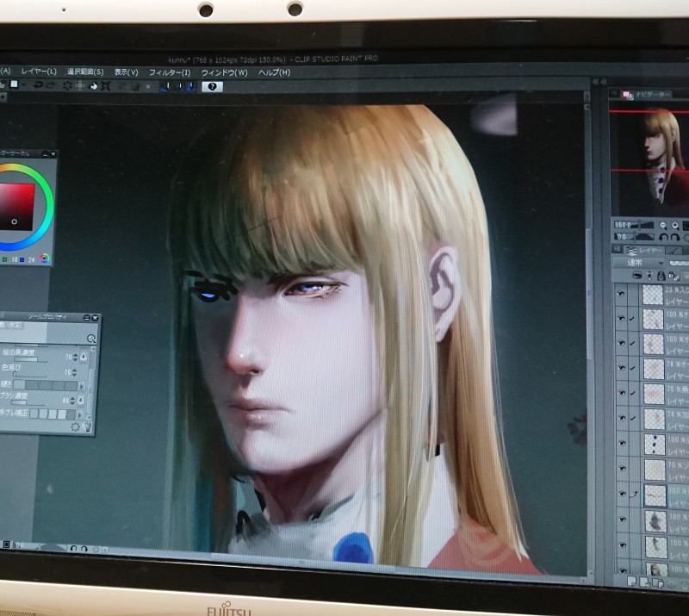Click the reset gear icon in Tool Property

click(x=75, y=427)
